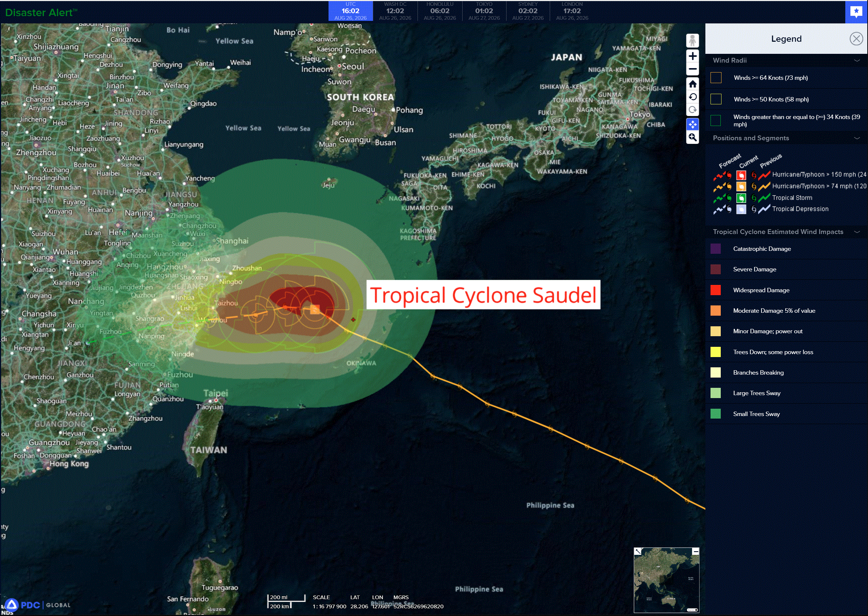Close the Legend panel
The image size is (868, 616).
[x=856, y=39]
